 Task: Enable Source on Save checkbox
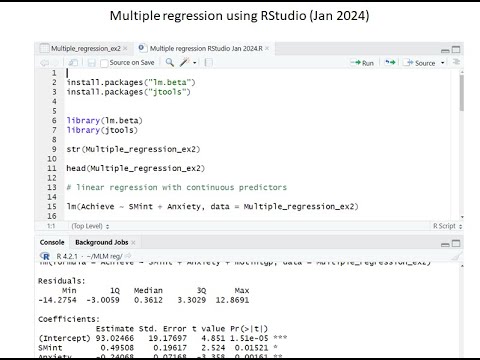(104, 63)
